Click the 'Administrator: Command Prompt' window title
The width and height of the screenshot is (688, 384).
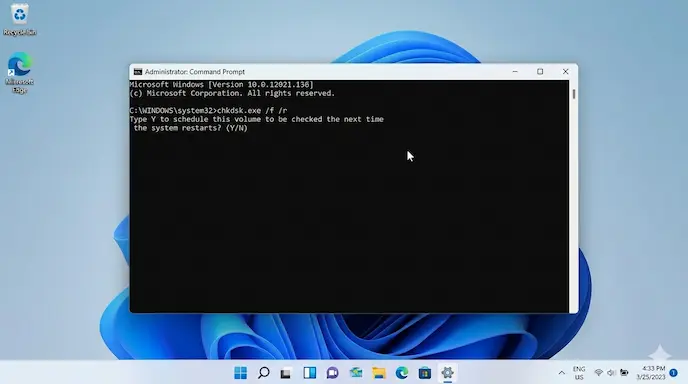(x=195, y=72)
